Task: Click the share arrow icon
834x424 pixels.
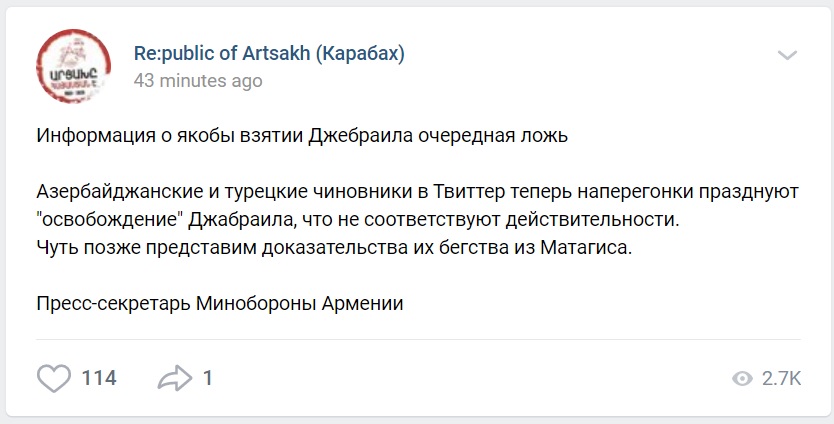Action: point(174,378)
